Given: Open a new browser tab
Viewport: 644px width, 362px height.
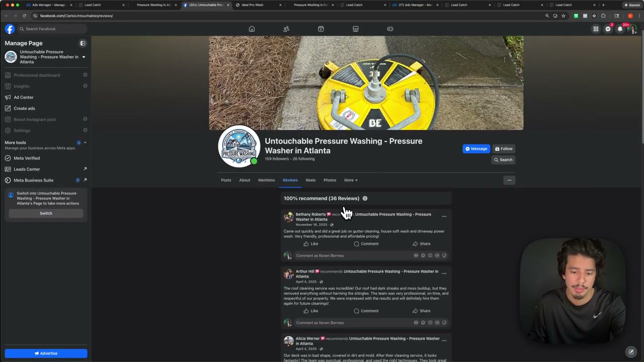Looking at the screenshot, I should (x=603, y=5).
